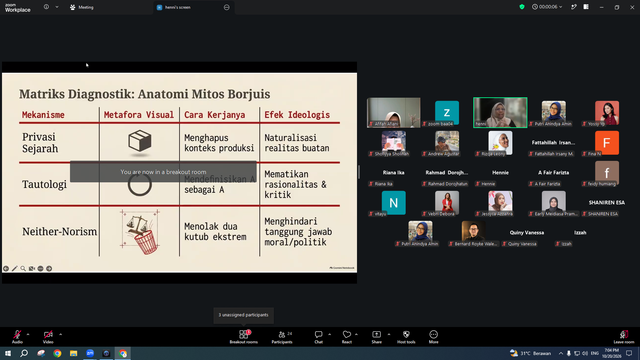
Task: Click the Rahmad Dorojh... name tile
Action: pos(447,173)
